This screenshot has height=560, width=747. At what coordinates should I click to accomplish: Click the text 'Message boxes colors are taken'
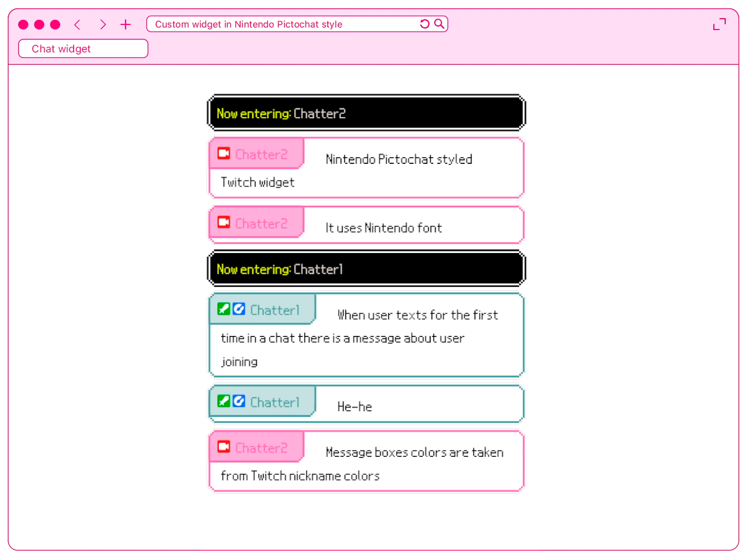click(414, 453)
